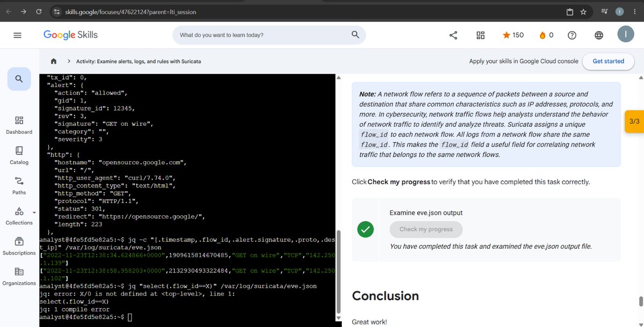
Task: Open the browser media control icon
Action: pyautogui.click(x=605, y=11)
